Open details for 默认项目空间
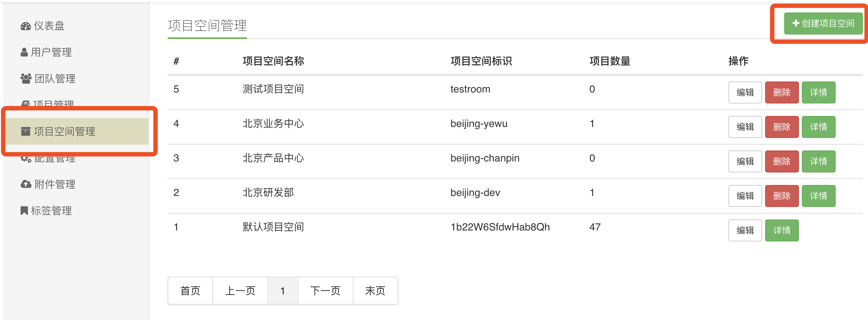 [x=782, y=230]
